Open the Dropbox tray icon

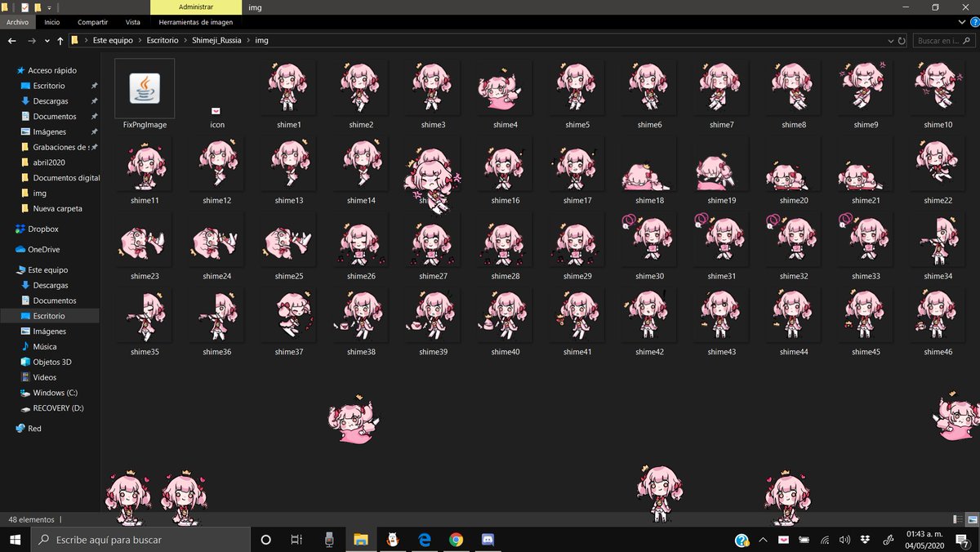coord(866,540)
